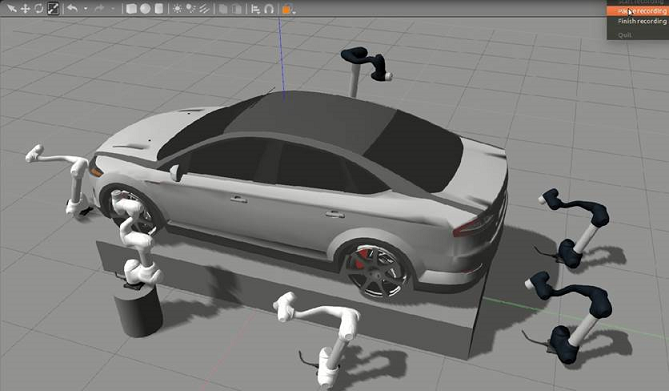669x391 pixels.
Task: Select the dark cylinder pedestal
Action: [139, 312]
